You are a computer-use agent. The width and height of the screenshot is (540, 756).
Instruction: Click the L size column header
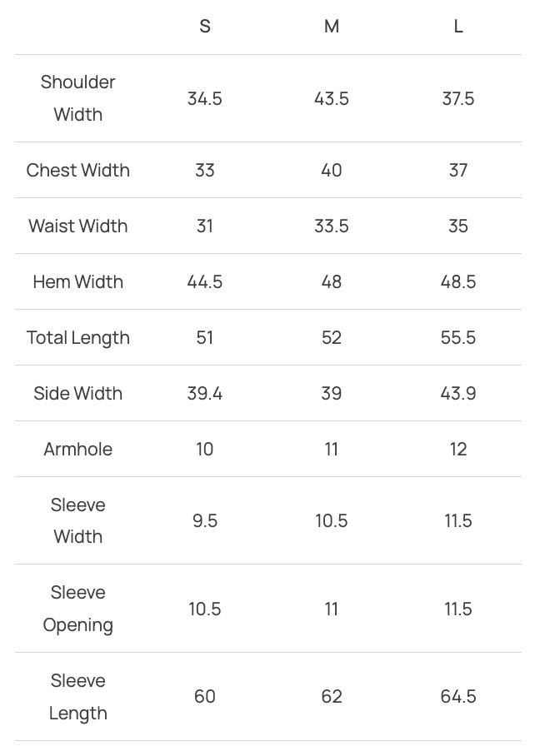pyautogui.click(x=458, y=27)
